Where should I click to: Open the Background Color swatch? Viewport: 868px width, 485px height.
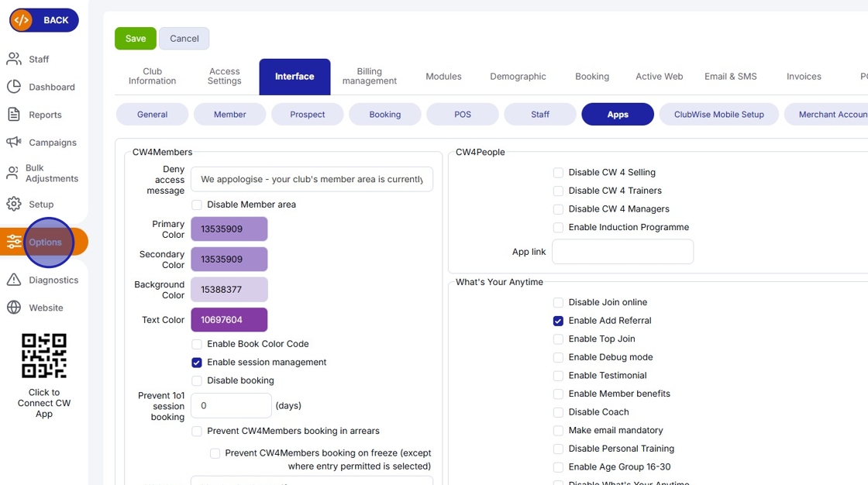tap(229, 290)
